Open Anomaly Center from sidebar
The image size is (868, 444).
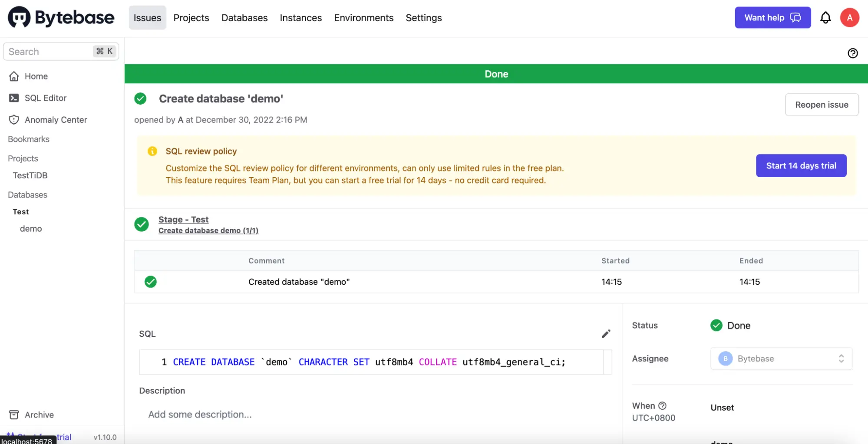[56, 120]
